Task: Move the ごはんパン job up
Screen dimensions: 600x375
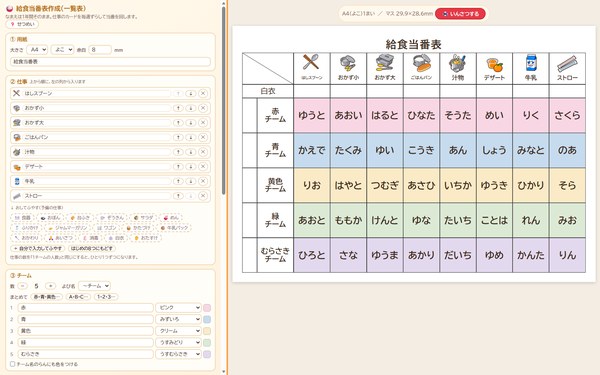Action: coord(178,137)
